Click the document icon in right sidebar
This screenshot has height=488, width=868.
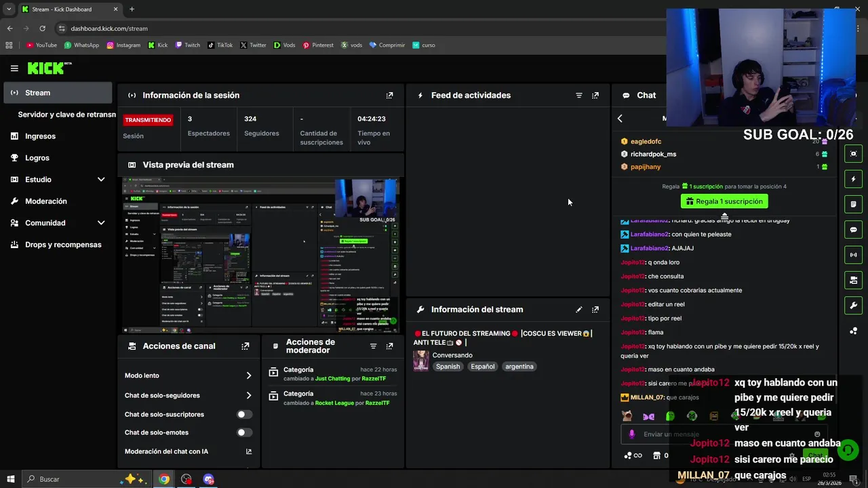tap(853, 204)
